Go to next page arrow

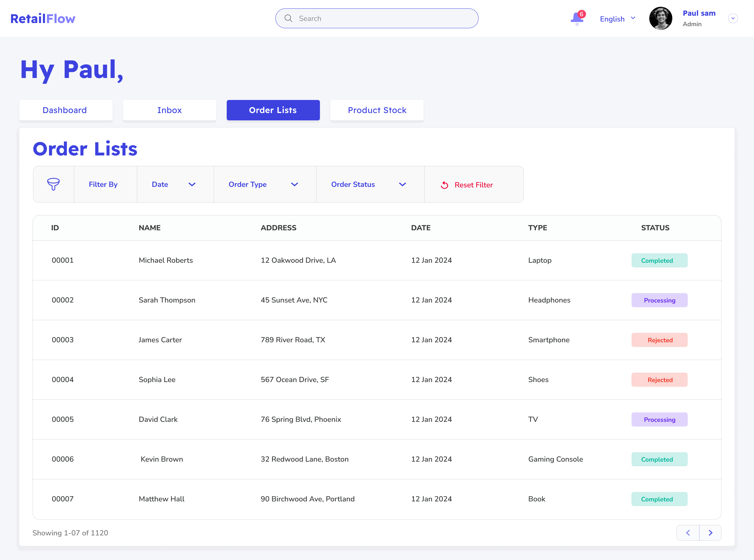[710, 533]
